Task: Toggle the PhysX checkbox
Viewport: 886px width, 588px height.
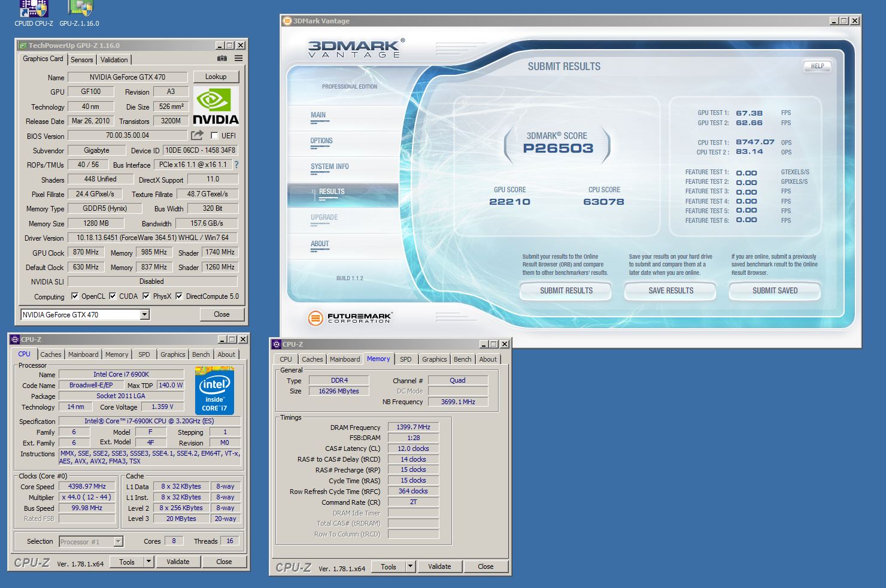Action: (x=146, y=296)
